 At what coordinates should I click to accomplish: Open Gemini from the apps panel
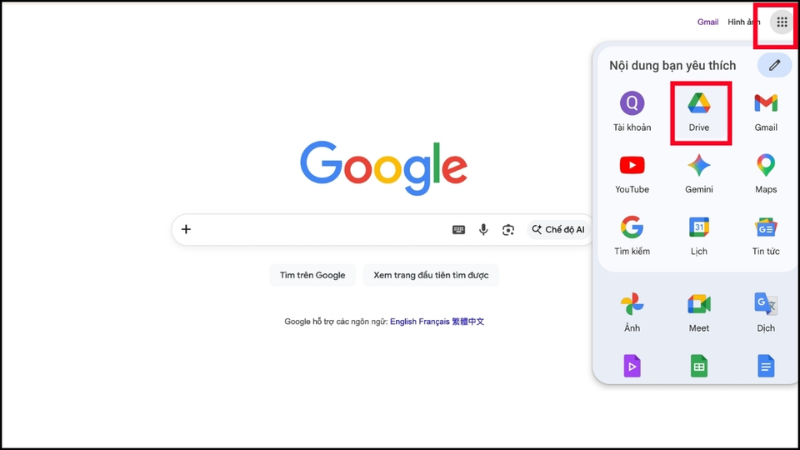point(699,174)
